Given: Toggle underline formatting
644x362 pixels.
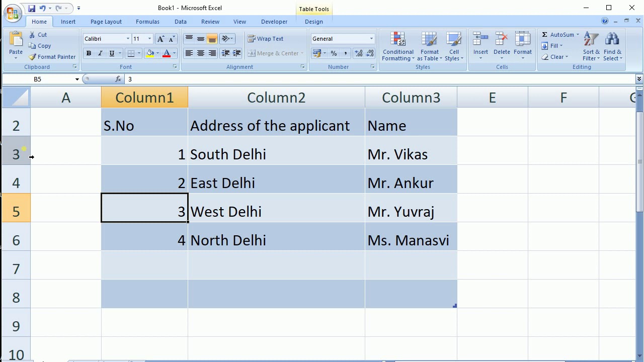Looking at the screenshot, I should click(x=112, y=53).
